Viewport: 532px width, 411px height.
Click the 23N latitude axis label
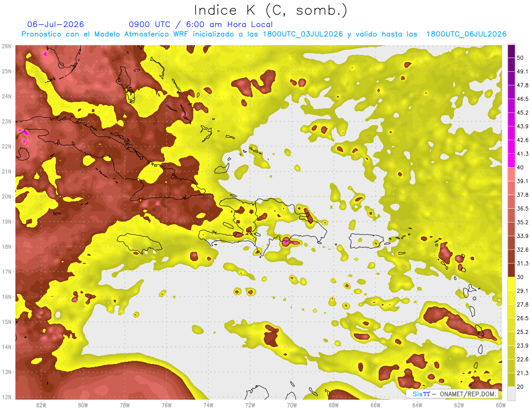coord(6,121)
